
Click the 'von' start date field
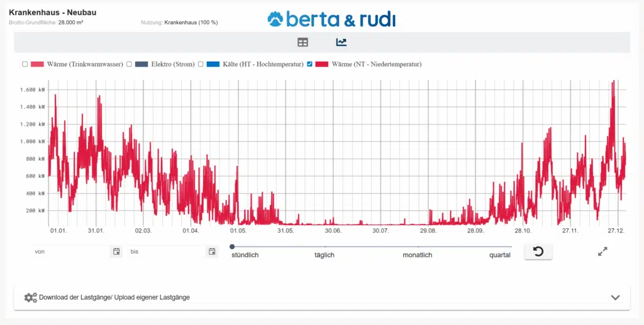70,251
